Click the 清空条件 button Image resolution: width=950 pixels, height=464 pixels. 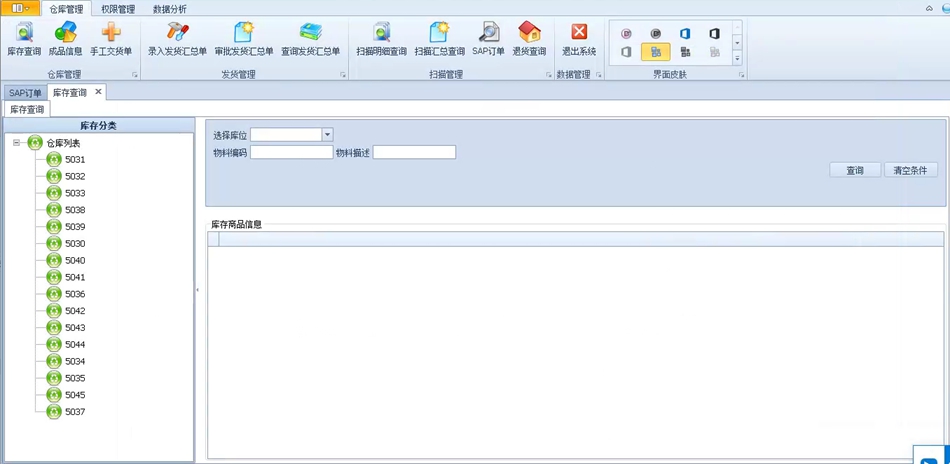coord(910,170)
